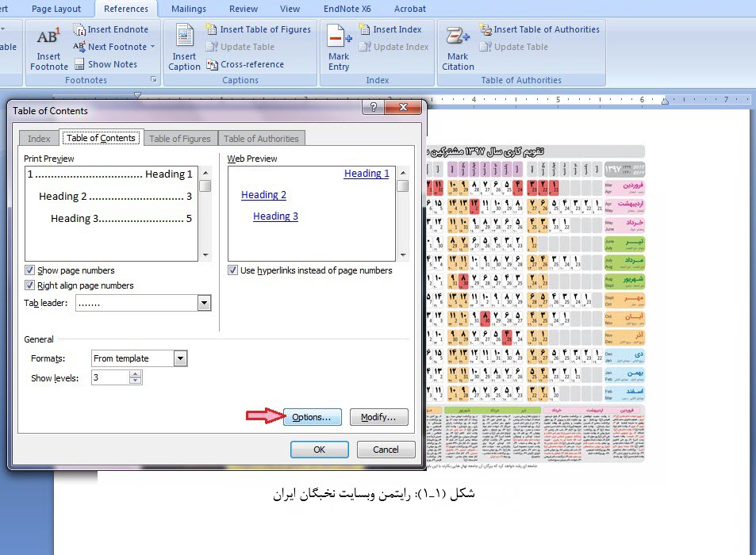Open the Mailings ribbon tab
This screenshot has height=555, width=756.
[188, 9]
